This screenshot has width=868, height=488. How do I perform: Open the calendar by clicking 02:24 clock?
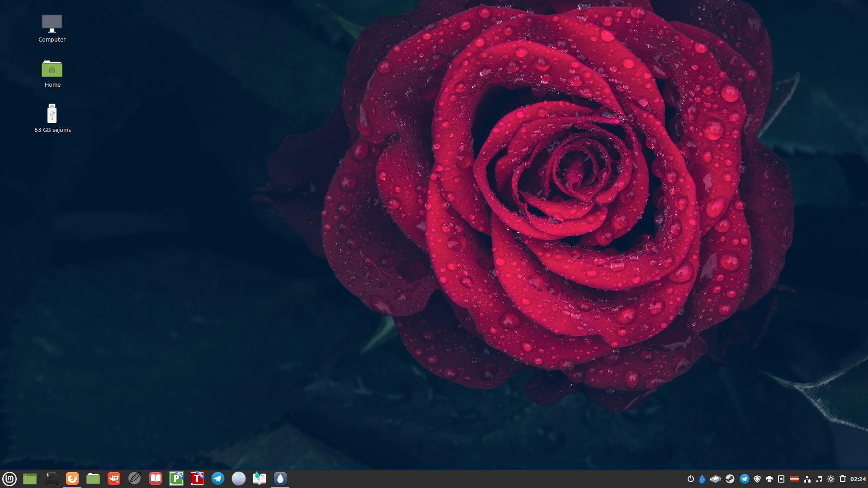tap(858, 479)
